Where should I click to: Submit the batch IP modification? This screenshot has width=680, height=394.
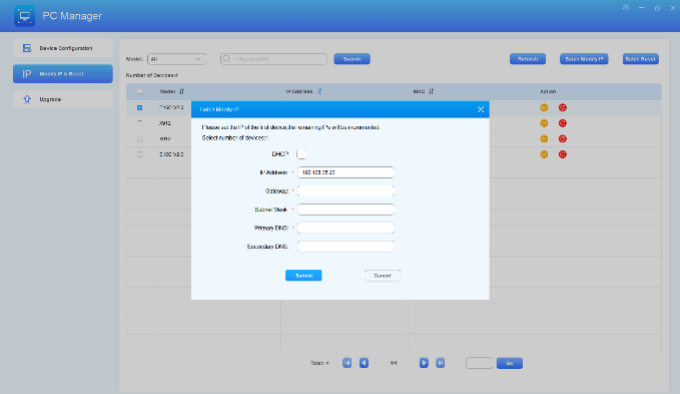(304, 275)
